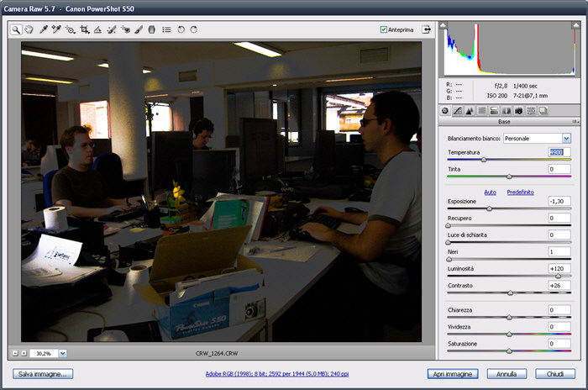
Task: Click the Luminosità value field showing +120
Action: (x=559, y=269)
